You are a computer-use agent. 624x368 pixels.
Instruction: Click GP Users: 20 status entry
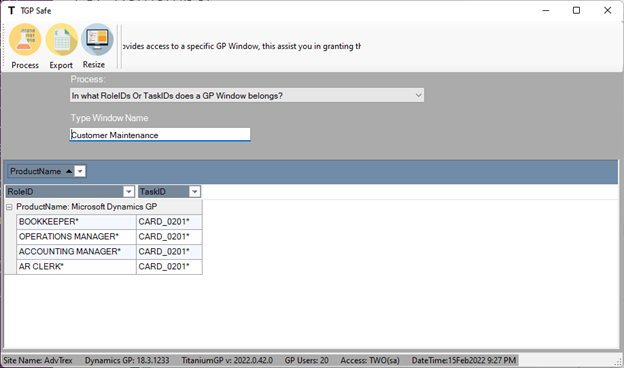coord(306,360)
